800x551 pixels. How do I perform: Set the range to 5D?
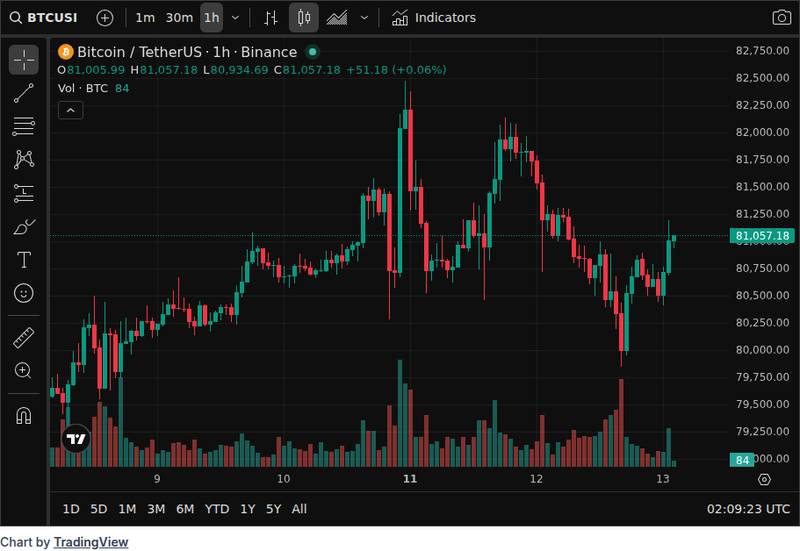point(98,509)
